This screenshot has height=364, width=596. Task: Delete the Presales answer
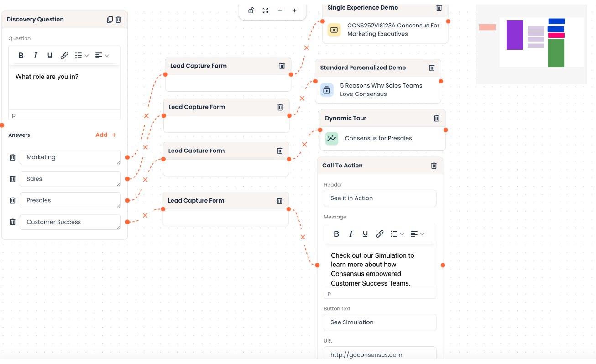point(13,200)
